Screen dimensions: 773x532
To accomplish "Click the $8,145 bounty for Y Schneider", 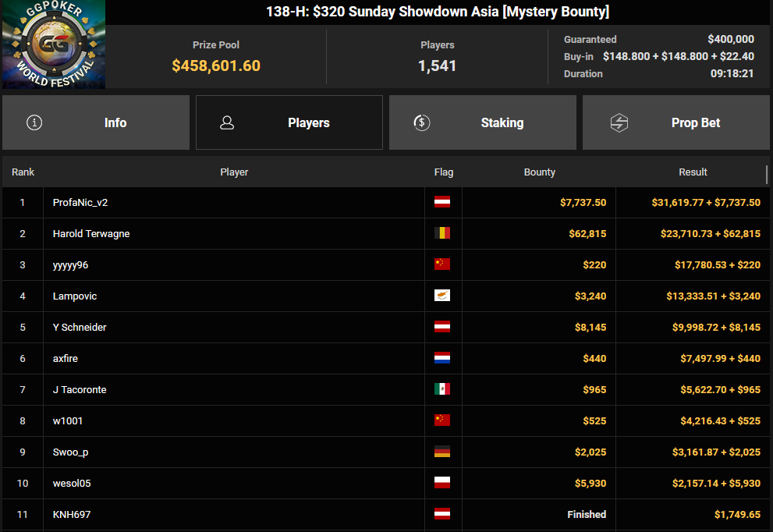I will [590, 328].
